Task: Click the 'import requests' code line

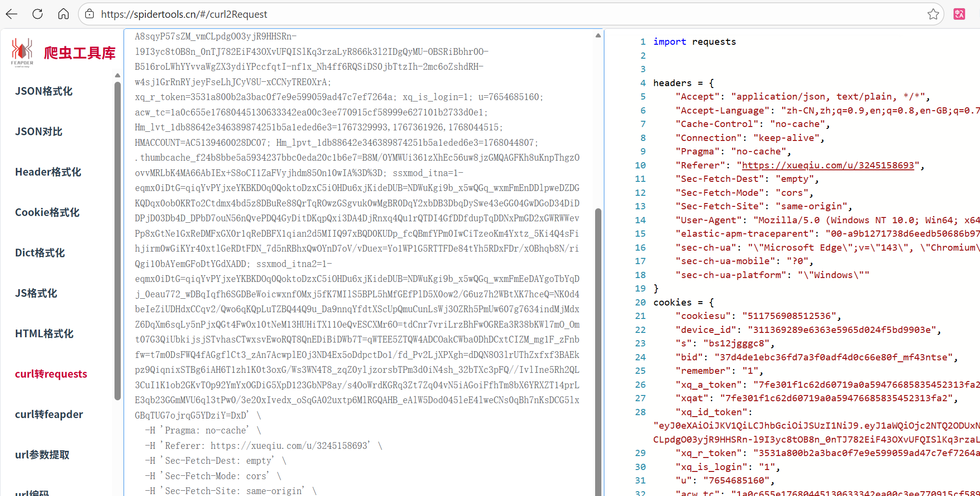Action: click(694, 41)
